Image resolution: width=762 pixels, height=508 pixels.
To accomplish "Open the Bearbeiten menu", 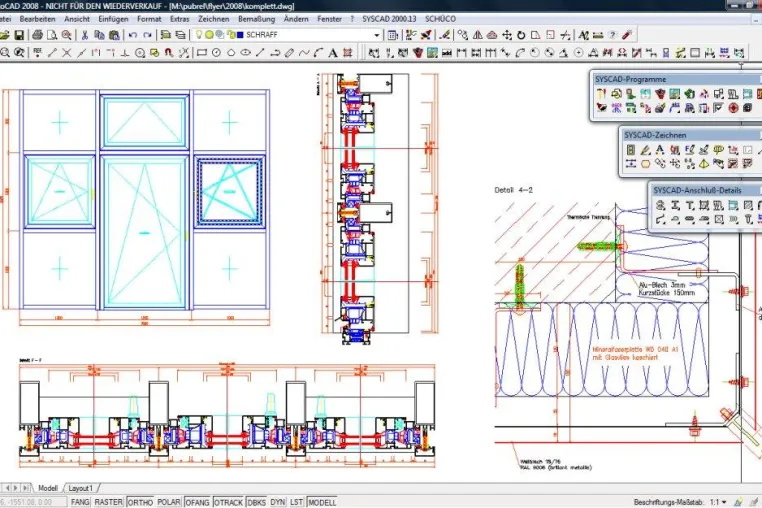I will [37, 19].
